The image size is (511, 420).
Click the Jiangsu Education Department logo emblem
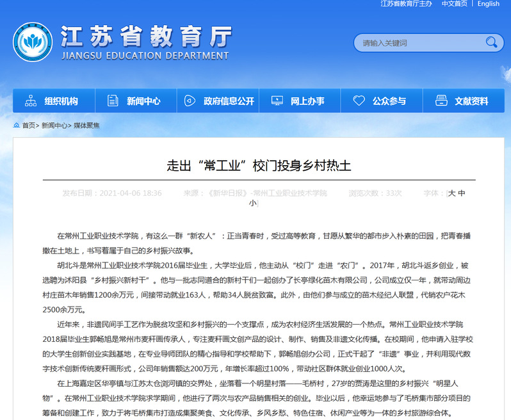(x=33, y=42)
